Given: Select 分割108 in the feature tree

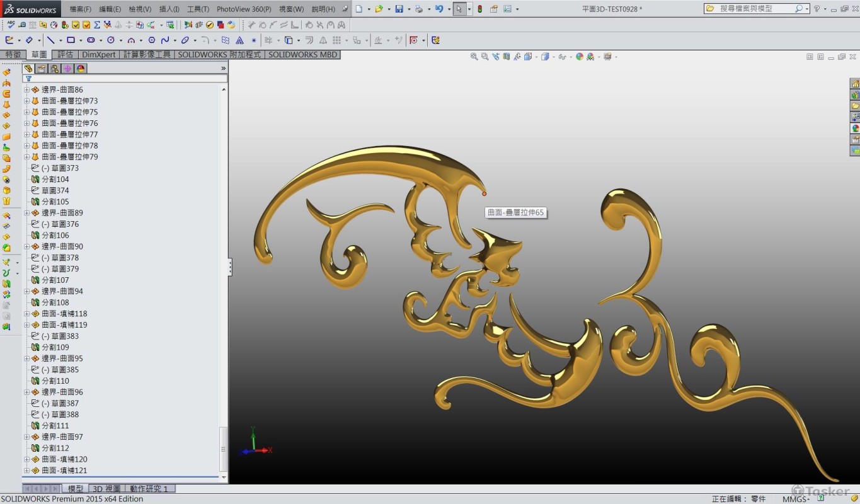Looking at the screenshot, I should [55, 302].
